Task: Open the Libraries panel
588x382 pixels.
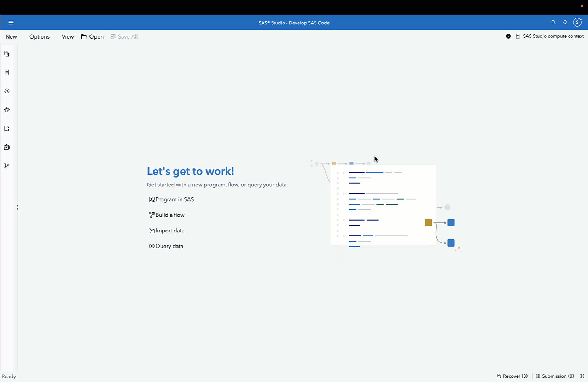Action: pos(7,147)
